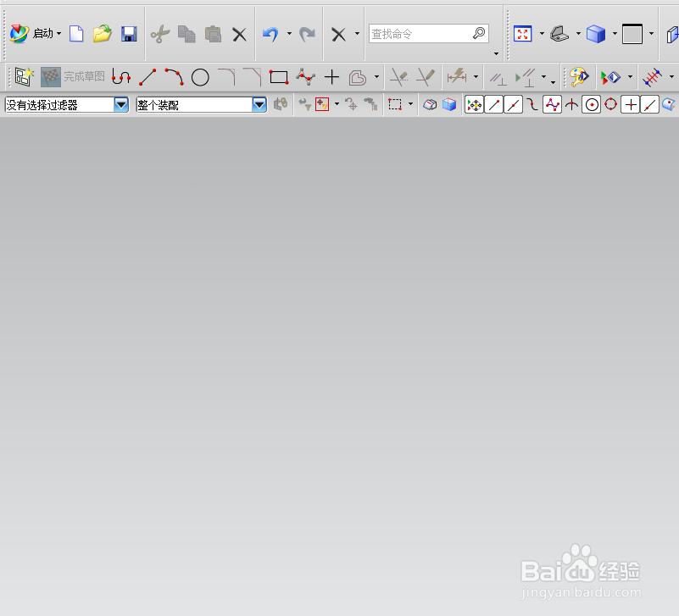Viewport: 679px width, 616px height.
Task: Select the Circle sketch tool
Action: coord(200,77)
